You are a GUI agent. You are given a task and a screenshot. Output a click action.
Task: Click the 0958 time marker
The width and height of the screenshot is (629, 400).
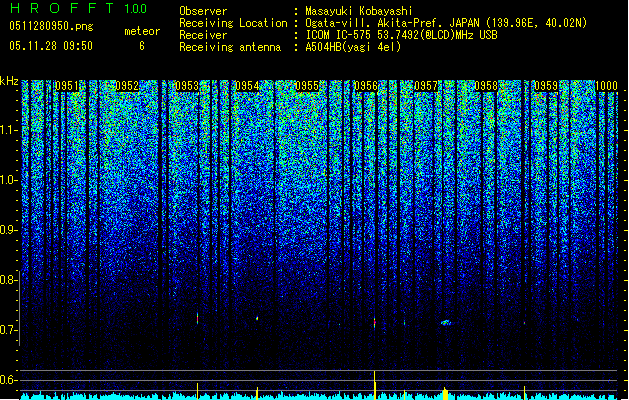486,86
